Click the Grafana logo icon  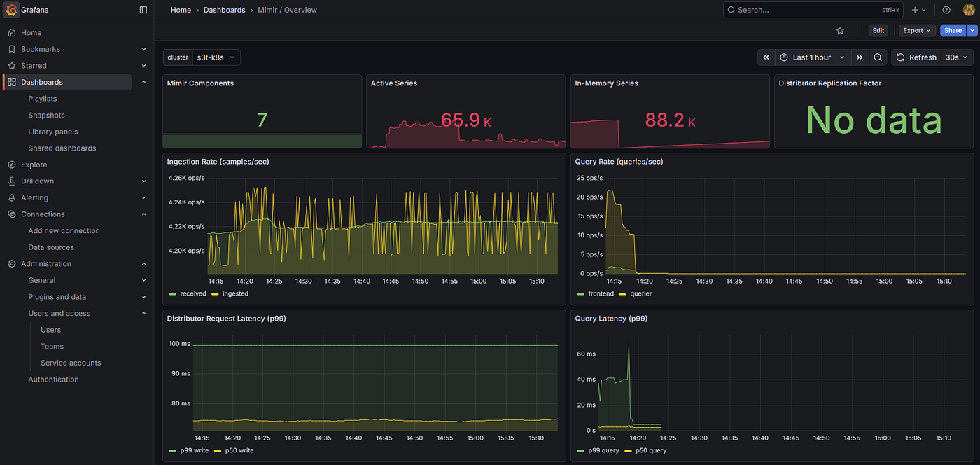pos(11,10)
